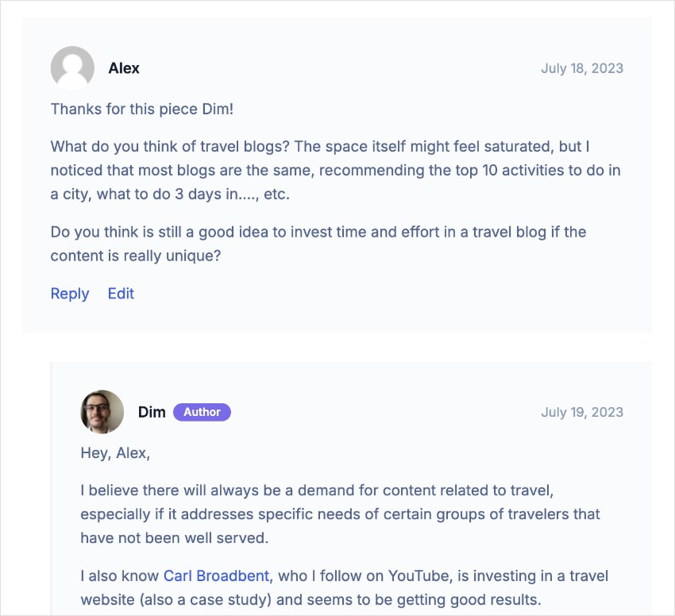Click the commenter name Dim

152,411
